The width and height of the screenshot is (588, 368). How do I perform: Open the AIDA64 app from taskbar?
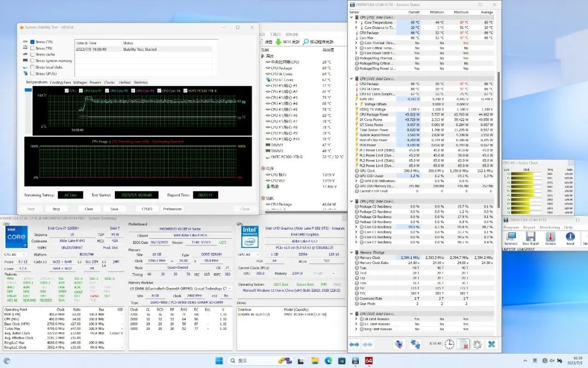click(369, 360)
